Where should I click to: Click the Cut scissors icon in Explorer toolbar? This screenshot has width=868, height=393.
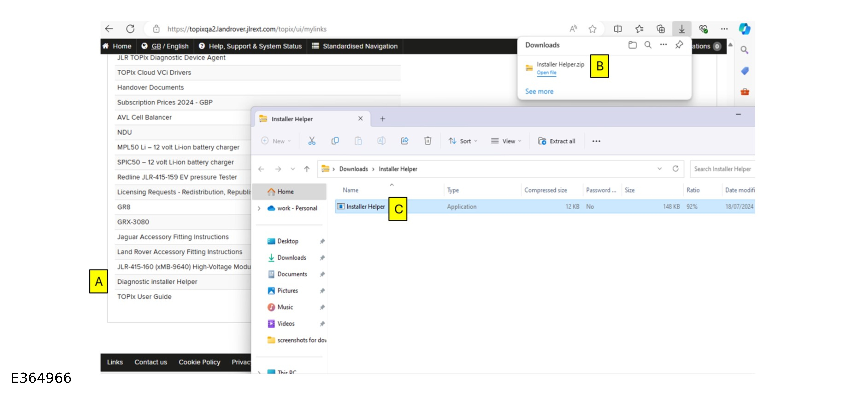coord(312,141)
